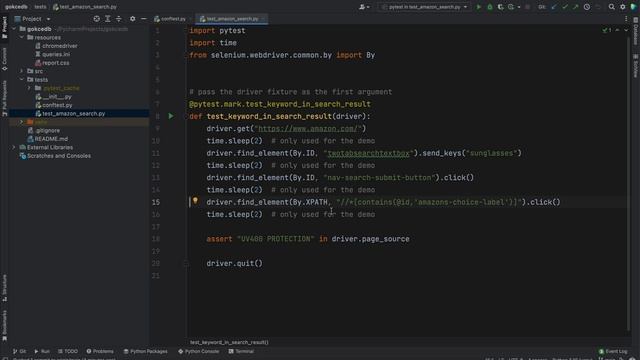Image resolution: width=640 pixels, height=360 pixels.
Task: Click the yellow light bulb on line 15
Action: 195,201
